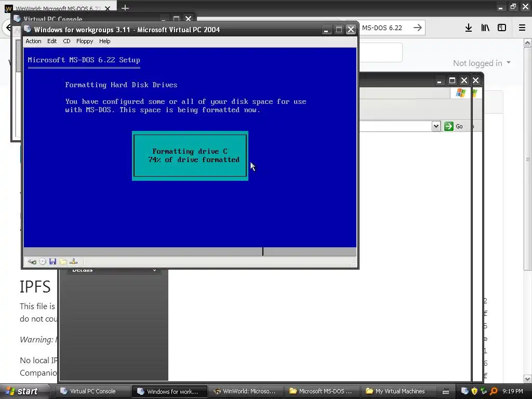Open the CD menu
Viewport: 532px width, 399px height.
click(66, 41)
